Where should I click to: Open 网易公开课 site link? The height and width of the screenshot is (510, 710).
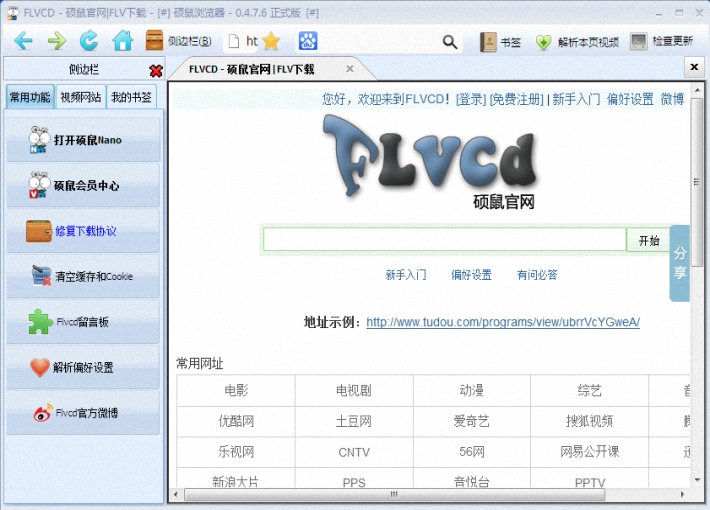pyautogui.click(x=590, y=452)
